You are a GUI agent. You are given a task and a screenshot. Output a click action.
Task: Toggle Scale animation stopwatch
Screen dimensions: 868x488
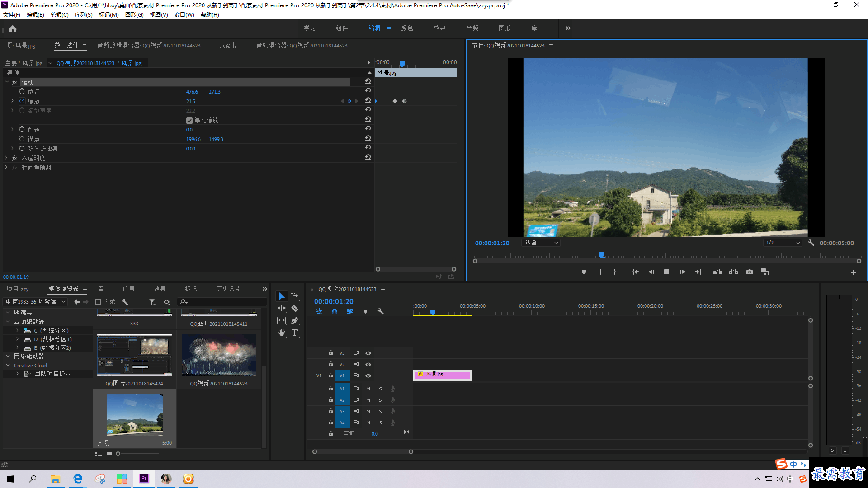22,101
